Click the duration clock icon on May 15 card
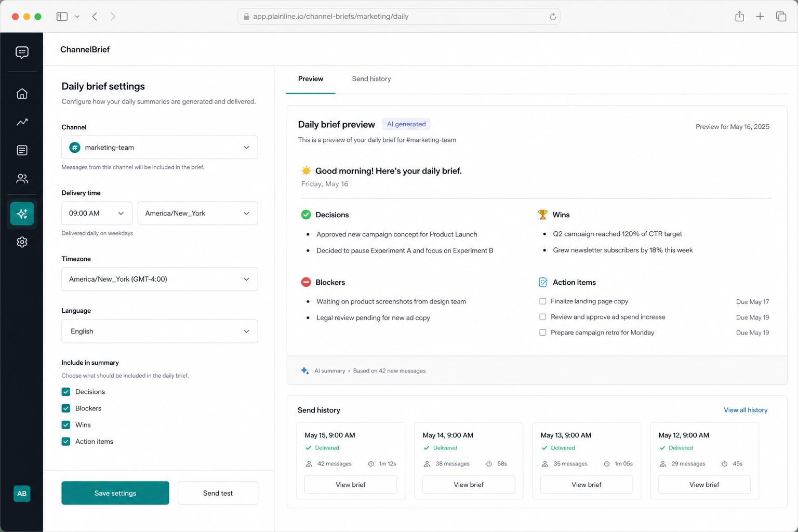This screenshot has width=798, height=532. (x=371, y=463)
